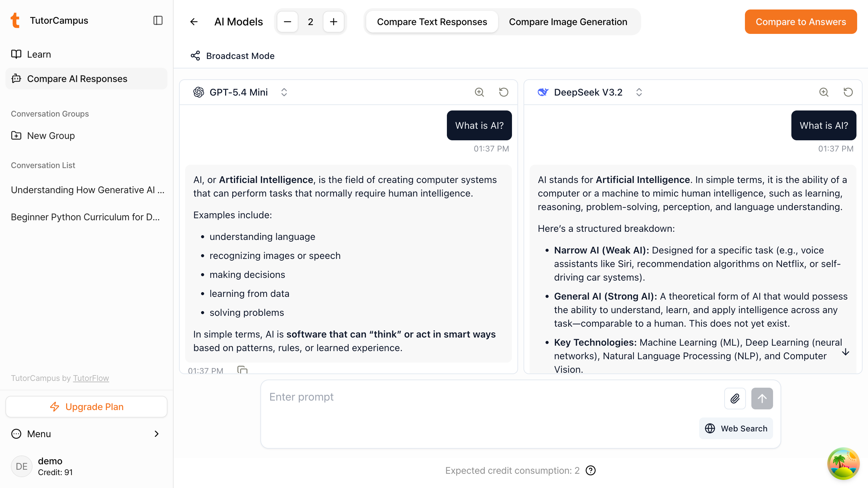Click the 'What is AI?' bubble in GPT panel
Screen dimensions: 868x488
[x=479, y=125]
